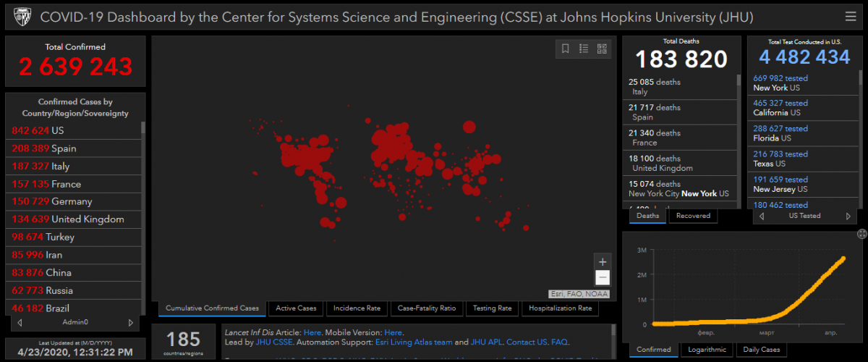Viewport: 868px width, 362px height.
Task: Select Germany in the country list
Action: pos(72,201)
